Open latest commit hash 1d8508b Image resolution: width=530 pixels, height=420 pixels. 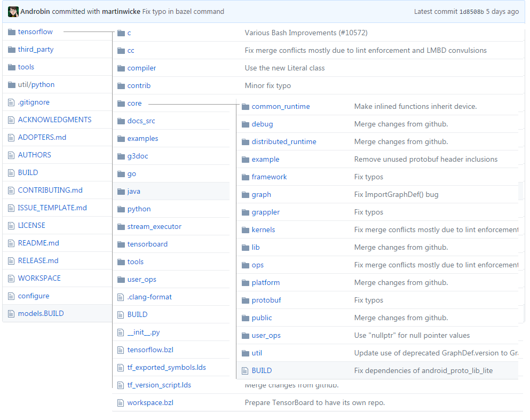(471, 12)
